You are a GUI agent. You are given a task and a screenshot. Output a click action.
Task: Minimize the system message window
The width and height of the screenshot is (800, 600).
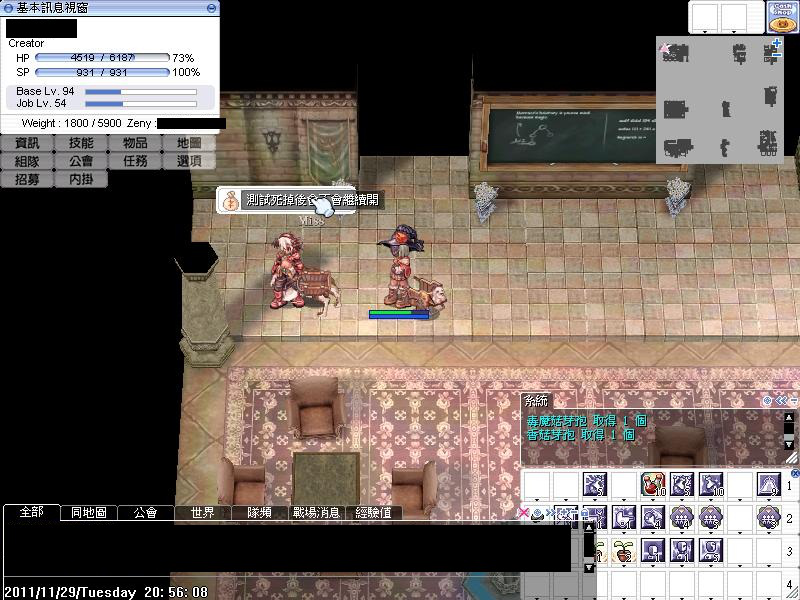pos(793,400)
